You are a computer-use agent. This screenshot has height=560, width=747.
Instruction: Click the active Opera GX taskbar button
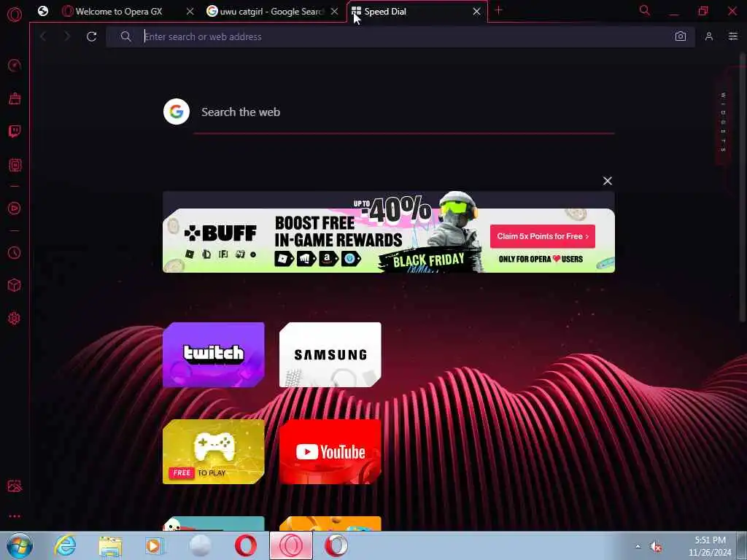tap(291, 545)
